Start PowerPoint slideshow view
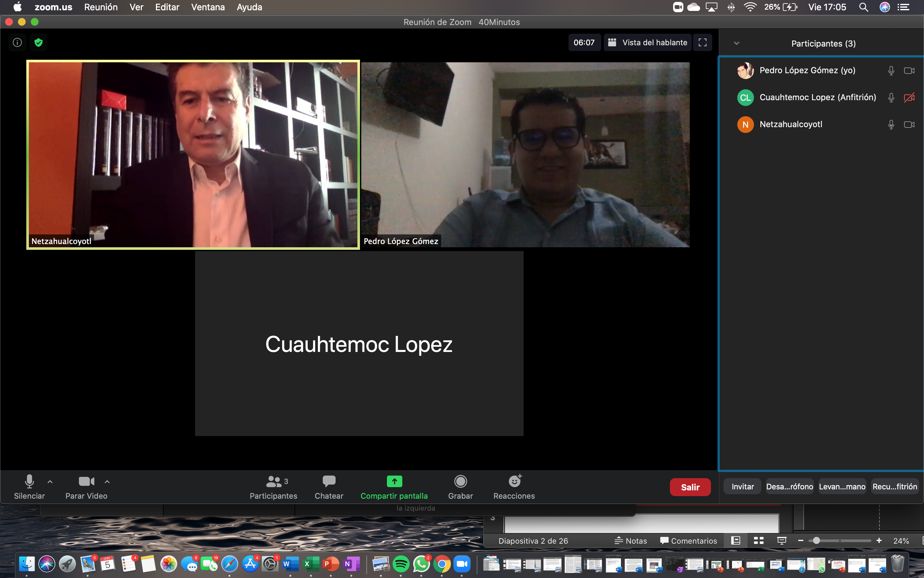924x578 pixels. tap(782, 540)
